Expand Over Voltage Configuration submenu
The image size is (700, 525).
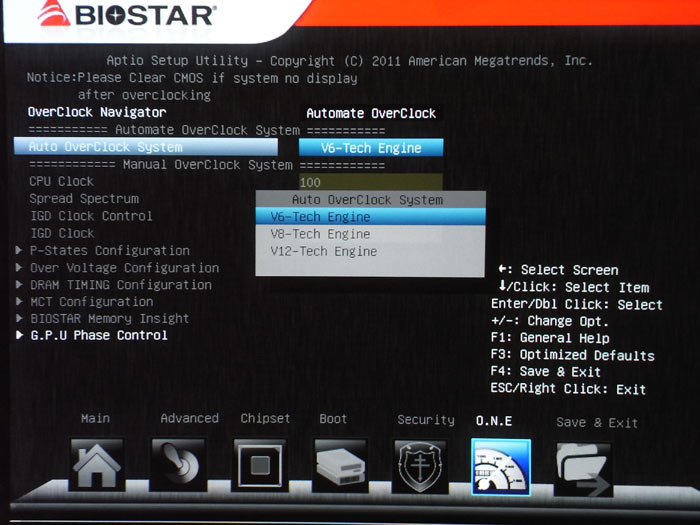point(125,268)
